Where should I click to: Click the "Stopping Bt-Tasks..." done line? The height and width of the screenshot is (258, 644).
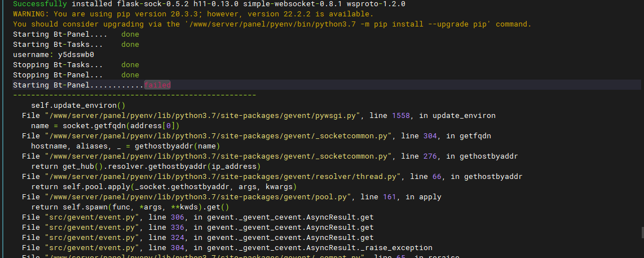pyautogui.click(x=76, y=65)
